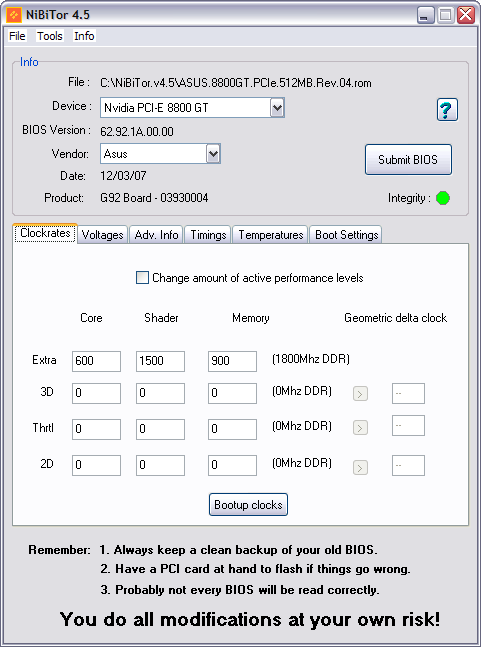
Task: Click the green Integrity status indicator
Action: (x=443, y=198)
